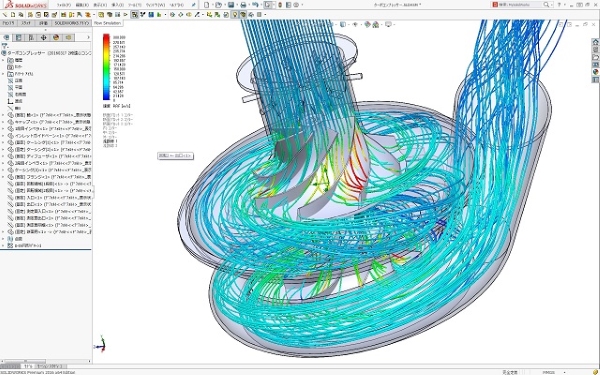Open the DimXpertManager crosshair tab

[44, 38]
